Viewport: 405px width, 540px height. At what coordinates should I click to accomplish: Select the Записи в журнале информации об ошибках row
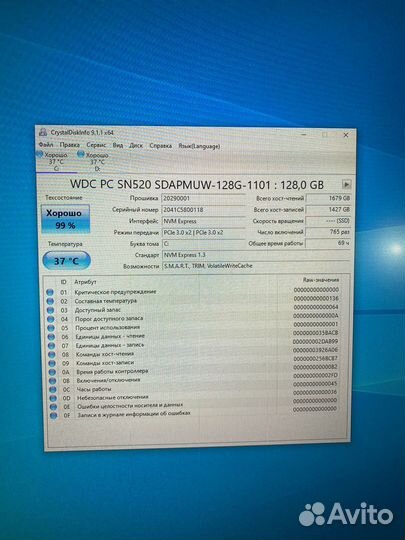[x=194, y=413]
